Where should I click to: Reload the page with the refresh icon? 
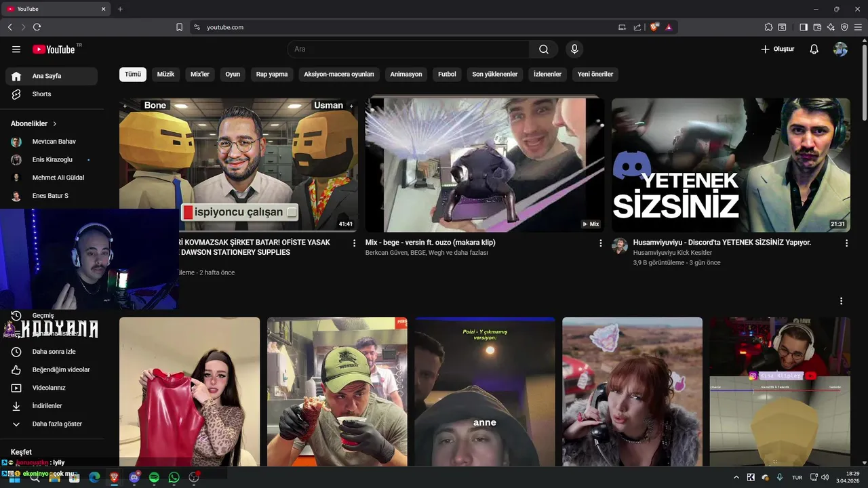[37, 27]
